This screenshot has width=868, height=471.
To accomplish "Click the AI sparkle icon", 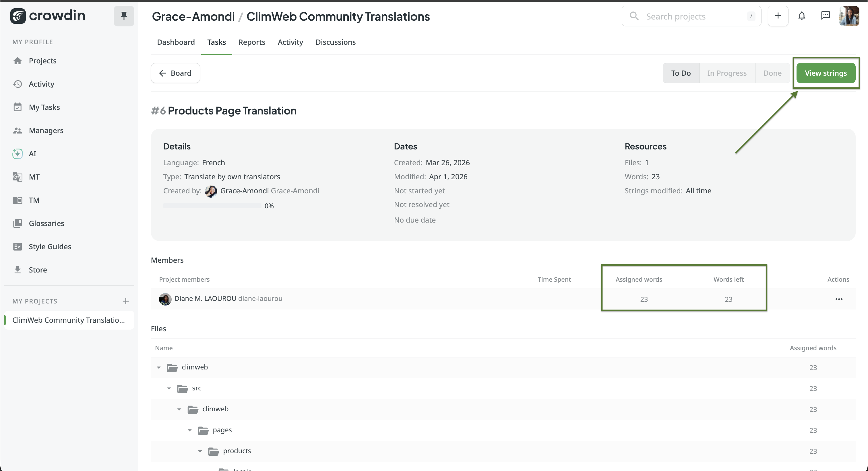I will (18, 153).
